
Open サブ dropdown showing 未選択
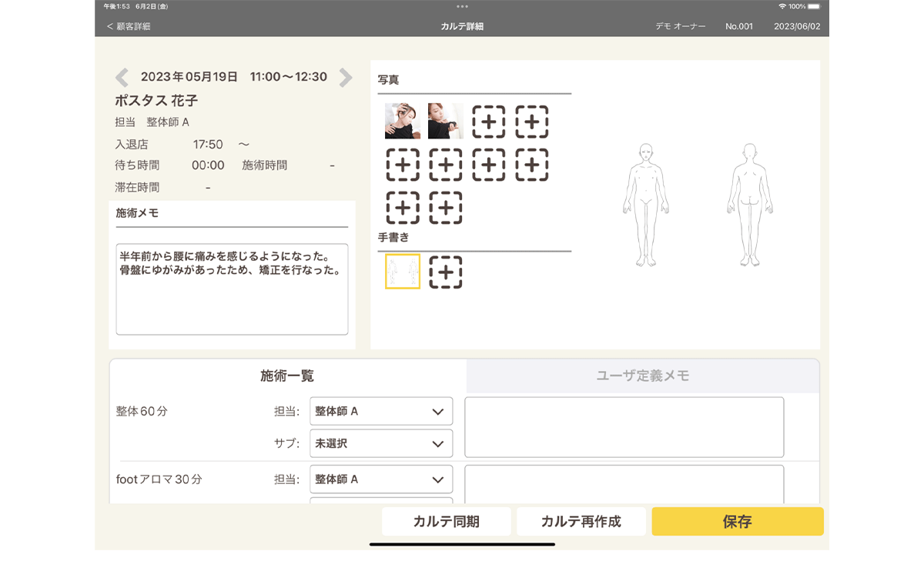tap(381, 443)
